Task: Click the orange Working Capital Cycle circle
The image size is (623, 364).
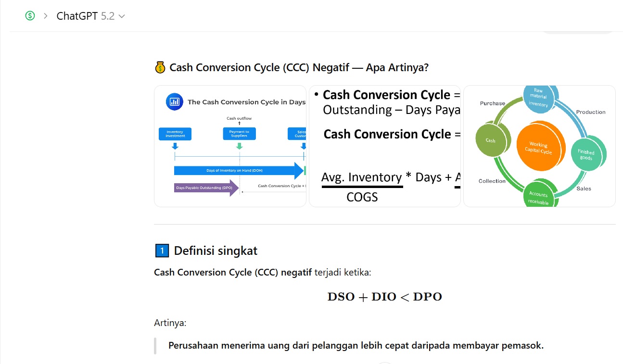Action: coord(540,146)
